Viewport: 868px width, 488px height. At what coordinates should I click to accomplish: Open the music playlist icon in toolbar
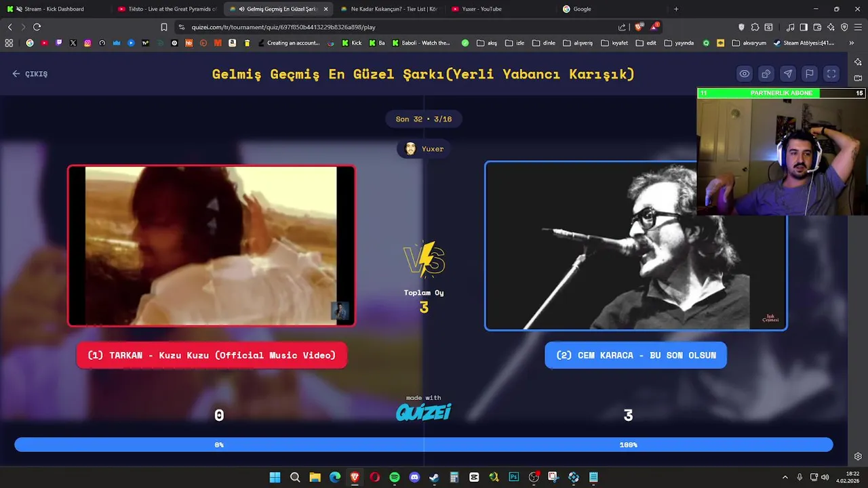coord(791,27)
